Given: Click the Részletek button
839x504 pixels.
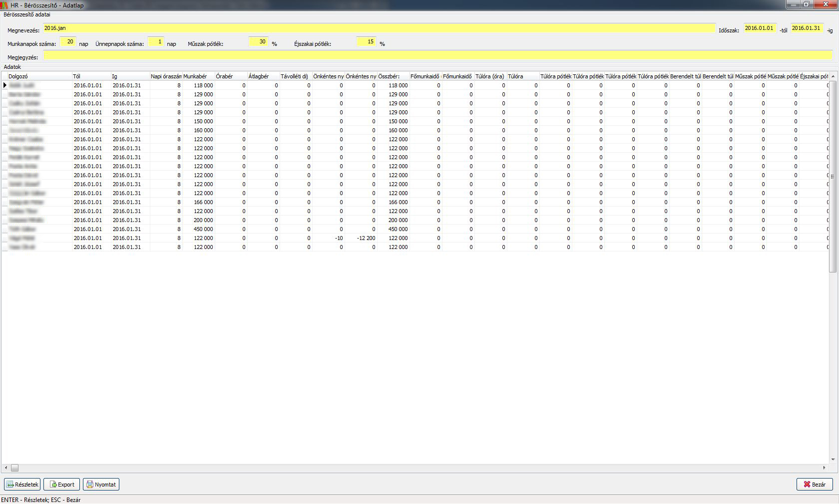Looking at the screenshot, I should (x=22, y=485).
